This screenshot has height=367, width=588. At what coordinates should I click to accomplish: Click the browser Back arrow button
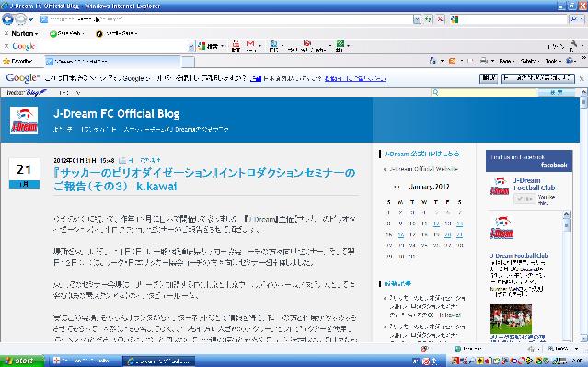(x=7, y=18)
